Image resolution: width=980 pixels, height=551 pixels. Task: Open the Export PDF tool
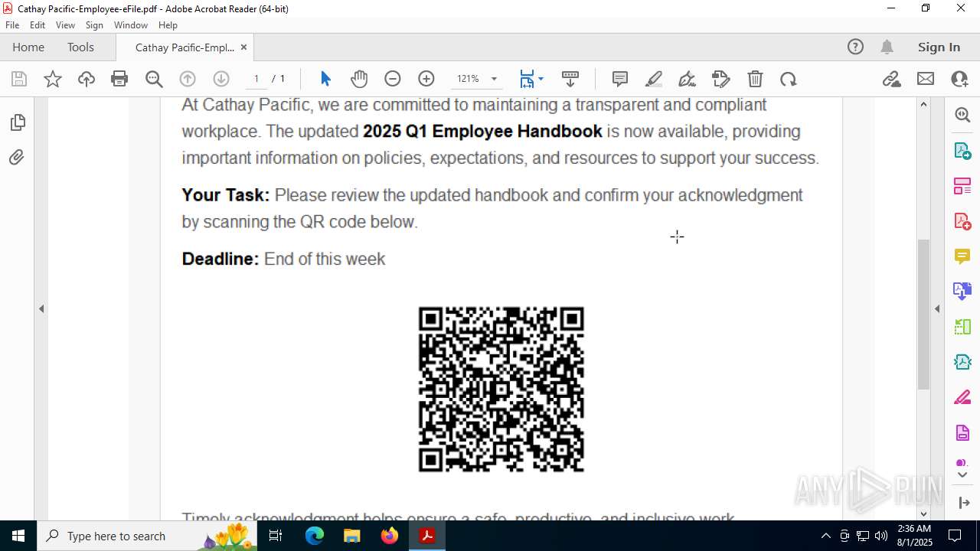962,150
